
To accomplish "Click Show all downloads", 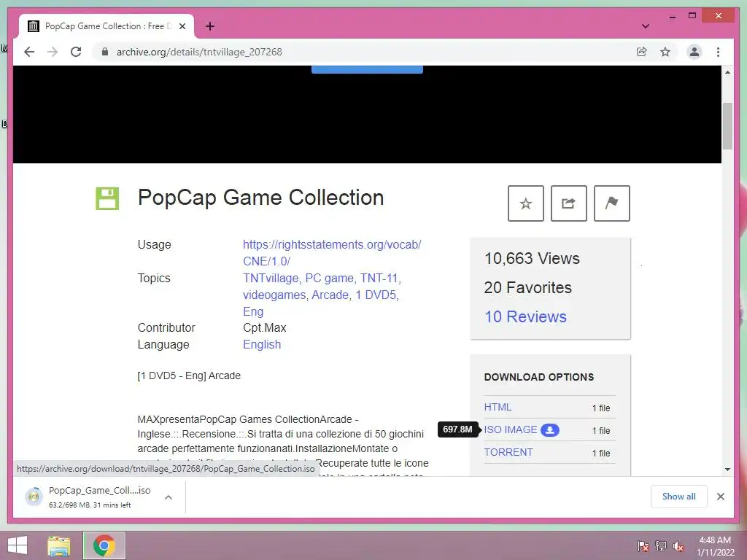I will (679, 497).
